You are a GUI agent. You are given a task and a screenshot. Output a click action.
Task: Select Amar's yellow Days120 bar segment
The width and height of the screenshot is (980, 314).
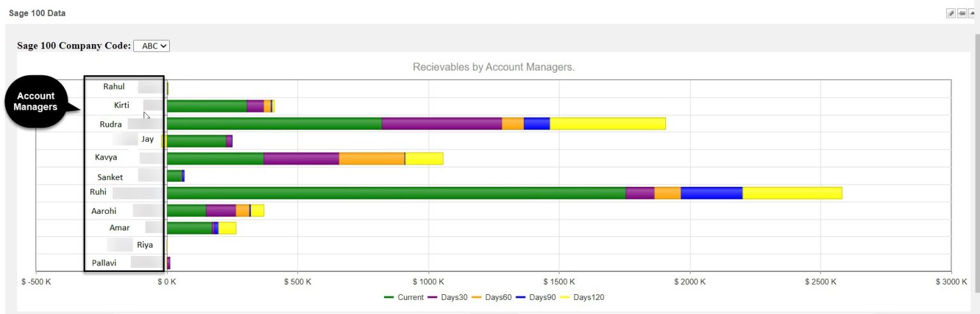coord(227,228)
